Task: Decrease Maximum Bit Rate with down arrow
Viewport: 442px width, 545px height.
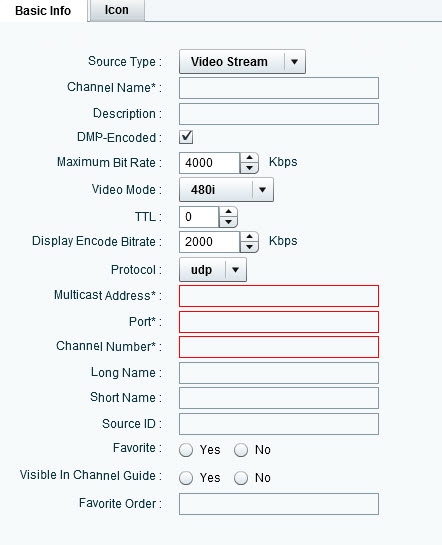Action: (249, 168)
